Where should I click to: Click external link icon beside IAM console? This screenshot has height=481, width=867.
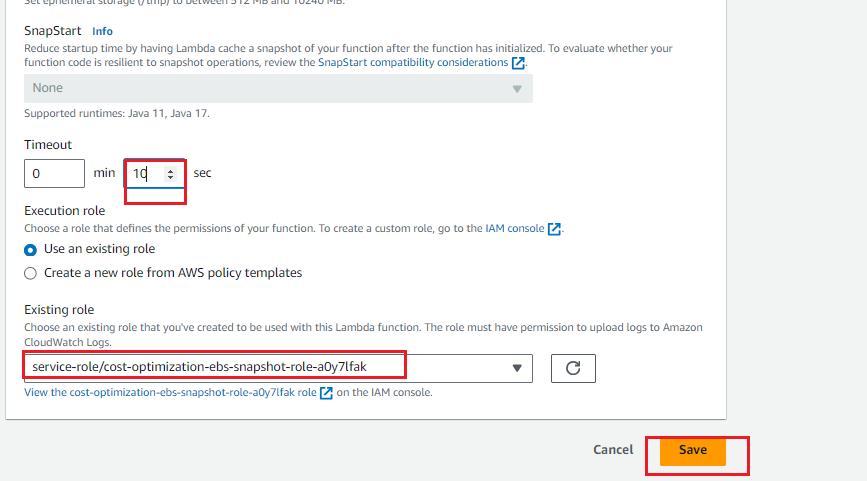554,229
